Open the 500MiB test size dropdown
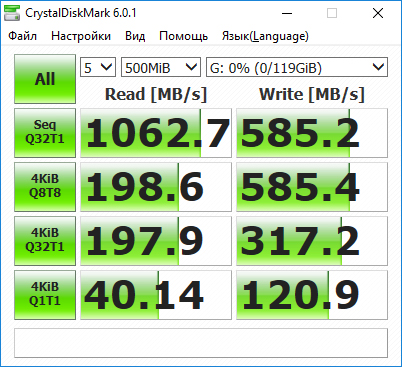 coord(161,67)
